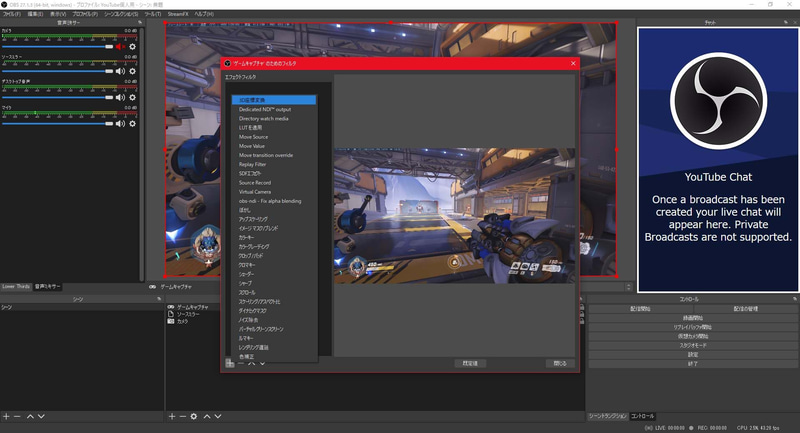
Task: Select the highlighted 3D座標変換 filter entry
Action: coord(274,100)
